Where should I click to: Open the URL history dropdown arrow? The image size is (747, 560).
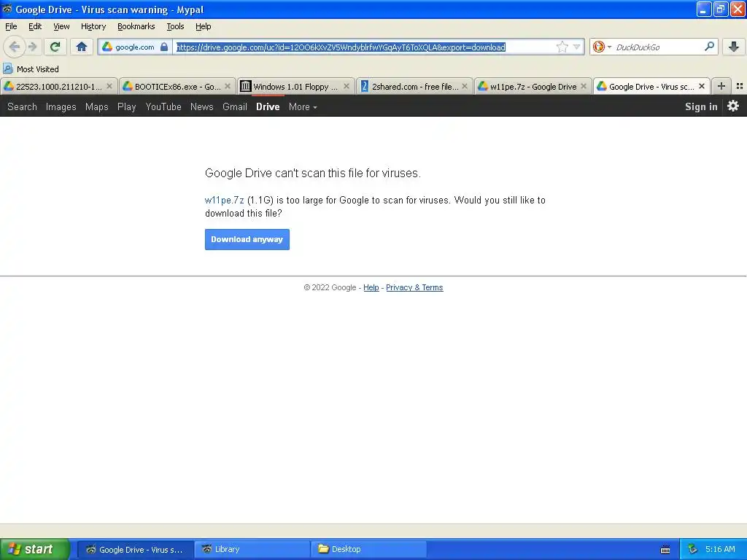(576, 47)
